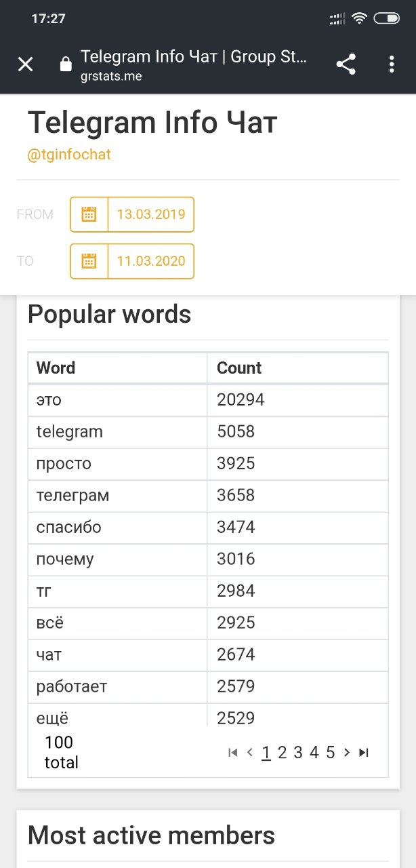Jump to first page of words table

pyautogui.click(x=233, y=752)
